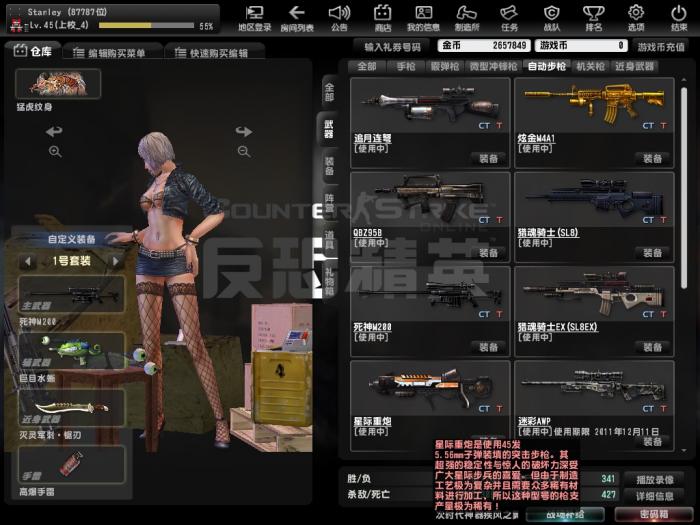Select the 自动步枪 rifles tab
Viewport: 700px width, 525px height.
546,67
